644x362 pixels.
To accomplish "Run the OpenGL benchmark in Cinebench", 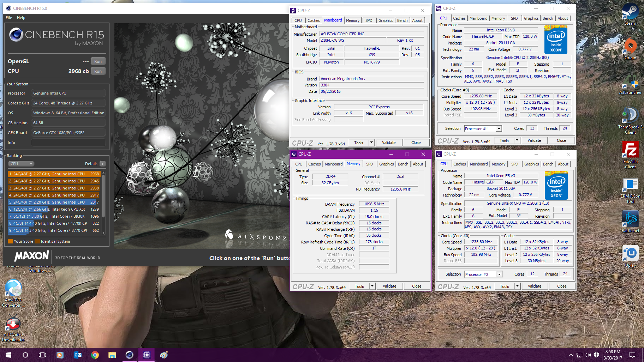I will [98, 61].
